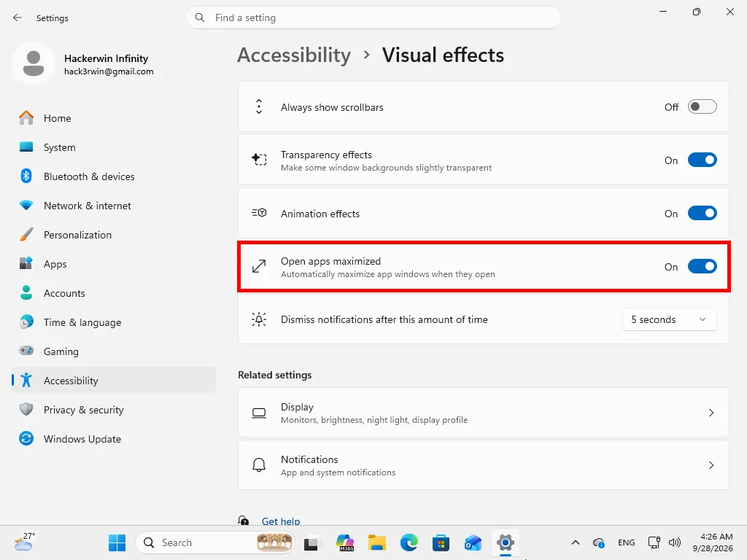Click the sparkle icon beside Transparency effects
The width and height of the screenshot is (747, 560).
point(259,160)
